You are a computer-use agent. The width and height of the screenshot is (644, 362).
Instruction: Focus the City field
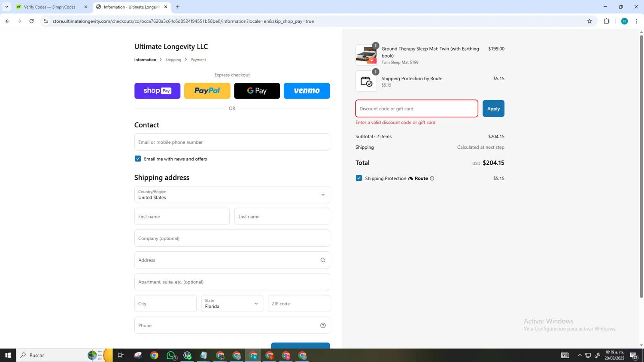[x=165, y=304]
